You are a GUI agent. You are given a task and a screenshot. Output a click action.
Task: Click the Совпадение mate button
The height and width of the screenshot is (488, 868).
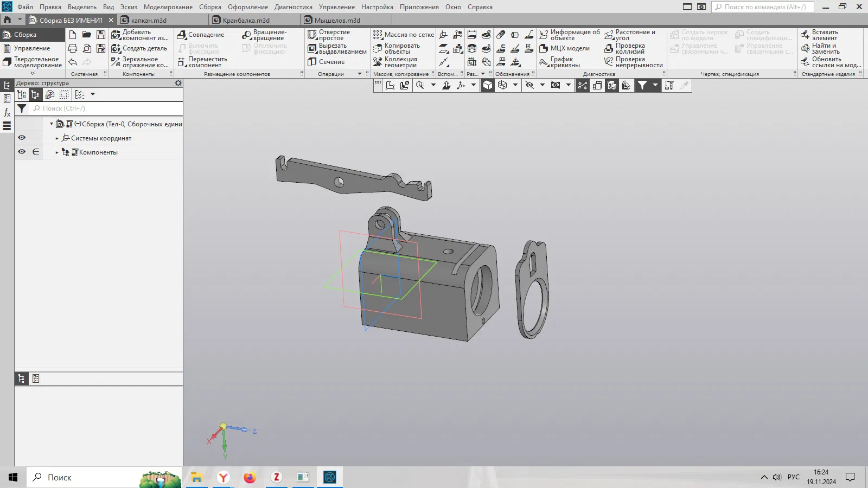pos(201,35)
